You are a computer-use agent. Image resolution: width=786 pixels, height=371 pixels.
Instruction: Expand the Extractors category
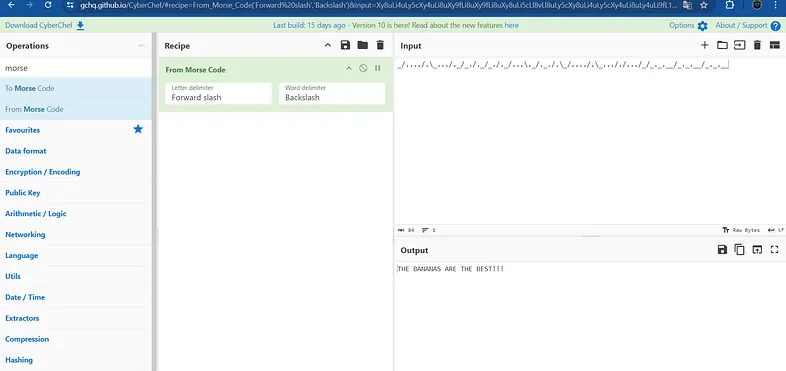click(x=76, y=318)
